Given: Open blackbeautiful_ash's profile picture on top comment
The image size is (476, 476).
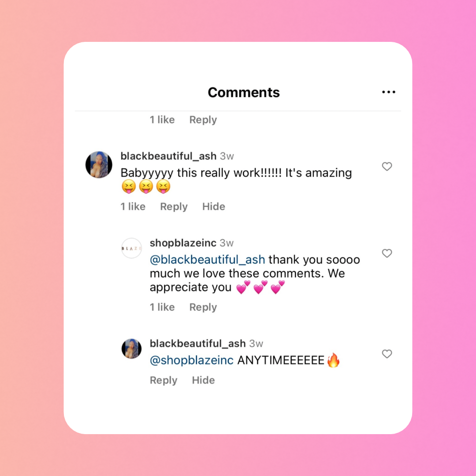Looking at the screenshot, I should [99, 165].
